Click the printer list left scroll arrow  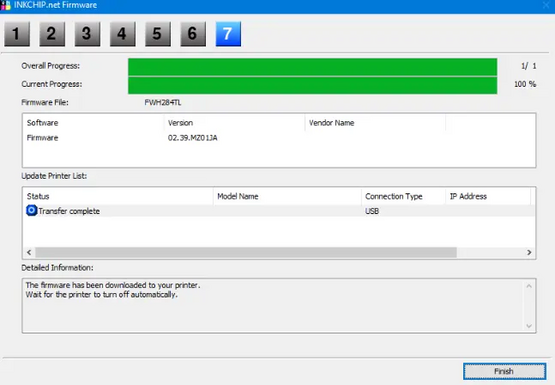pyautogui.click(x=29, y=252)
